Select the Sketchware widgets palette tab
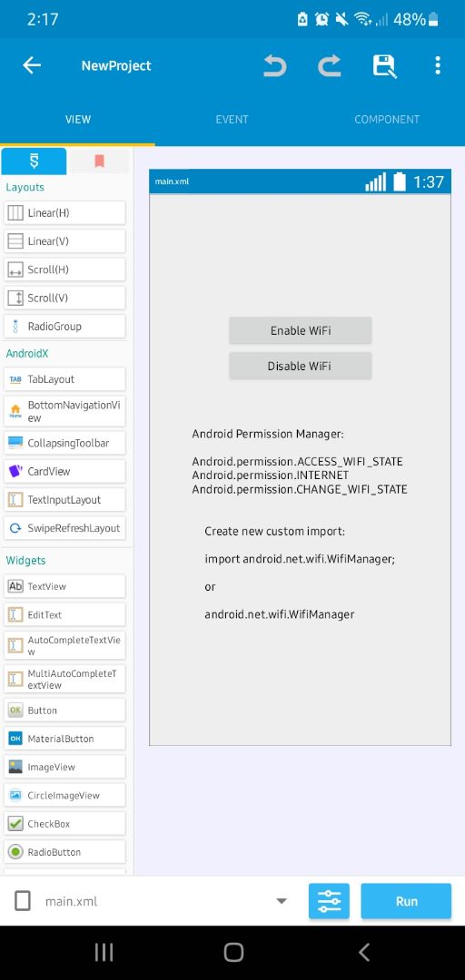 point(34,162)
